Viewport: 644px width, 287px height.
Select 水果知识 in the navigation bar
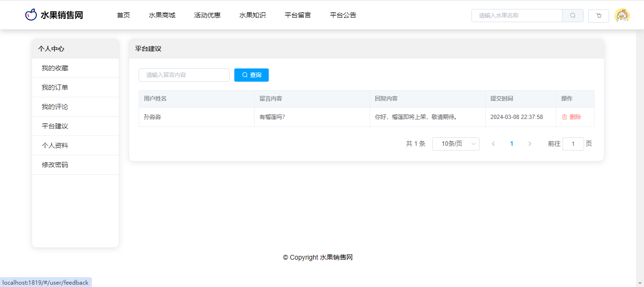253,15
